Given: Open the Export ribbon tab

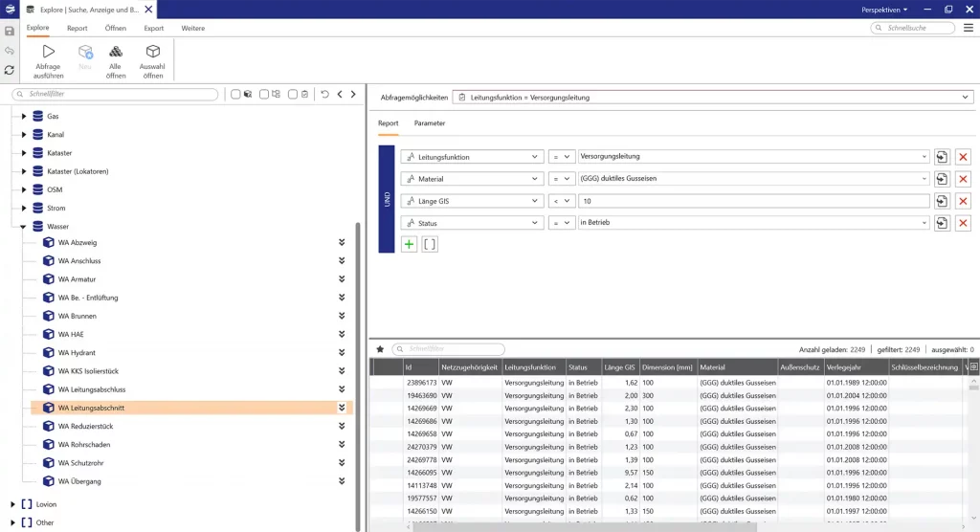Looking at the screenshot, I should click(x=153, y=29).
